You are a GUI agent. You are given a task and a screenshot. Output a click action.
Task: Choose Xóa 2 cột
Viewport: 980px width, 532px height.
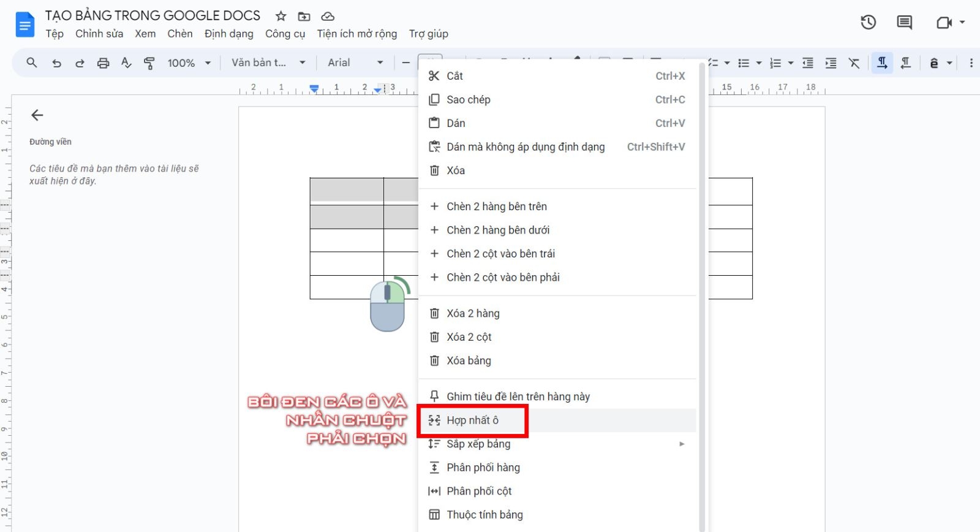click(557, 337)
